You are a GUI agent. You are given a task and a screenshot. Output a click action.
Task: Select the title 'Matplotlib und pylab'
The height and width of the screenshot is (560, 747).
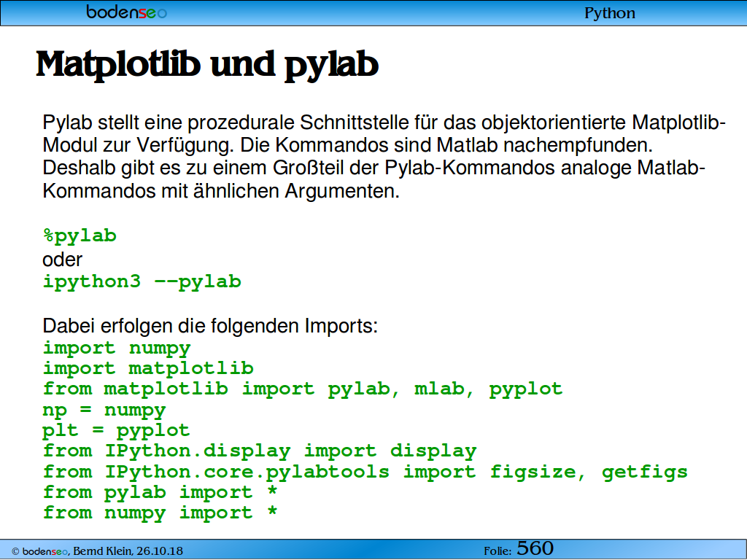coord(207,65)
